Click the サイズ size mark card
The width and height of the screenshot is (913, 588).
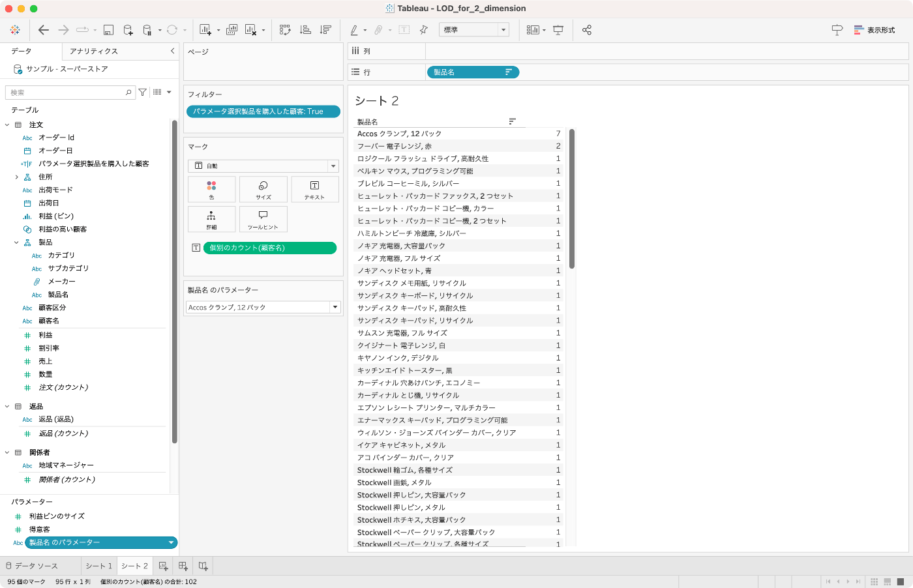tap(263, 189)
